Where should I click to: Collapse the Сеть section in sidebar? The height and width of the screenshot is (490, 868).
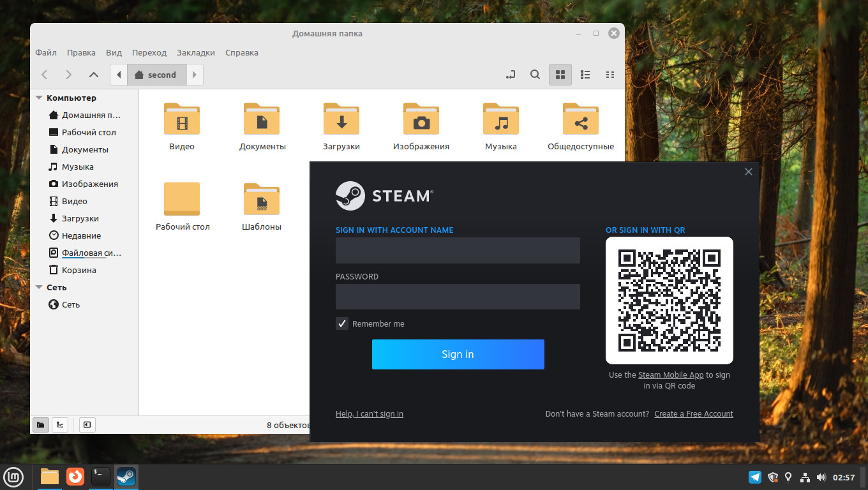pyautogui.click(x=40, y=288)
